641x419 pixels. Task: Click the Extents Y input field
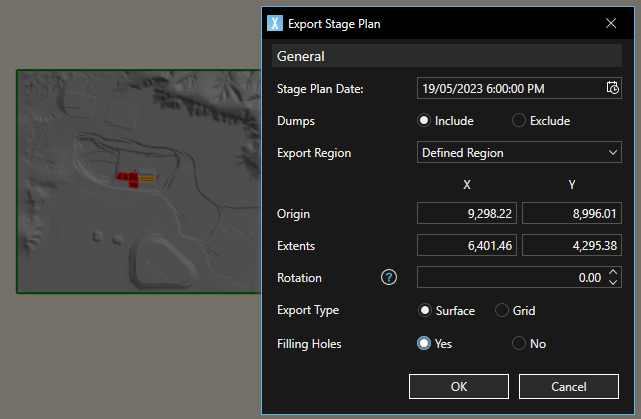tap(572, 245)
